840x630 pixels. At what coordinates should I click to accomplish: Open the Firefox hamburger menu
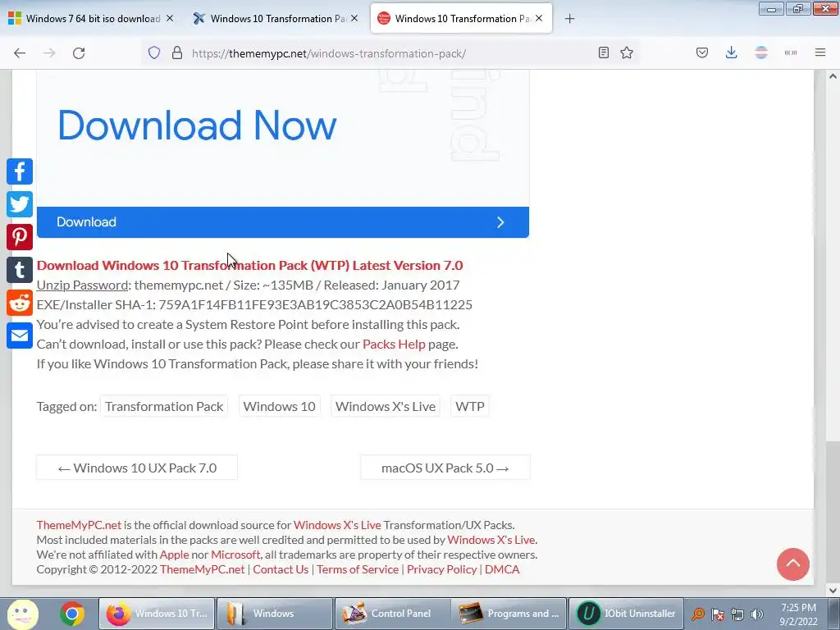click(x=820, y=52)
